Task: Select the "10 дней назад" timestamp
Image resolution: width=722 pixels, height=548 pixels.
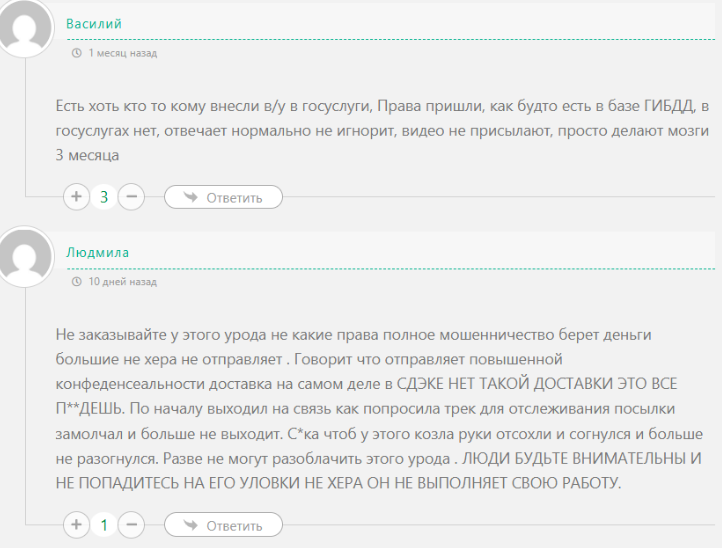Action: (122, 282)
